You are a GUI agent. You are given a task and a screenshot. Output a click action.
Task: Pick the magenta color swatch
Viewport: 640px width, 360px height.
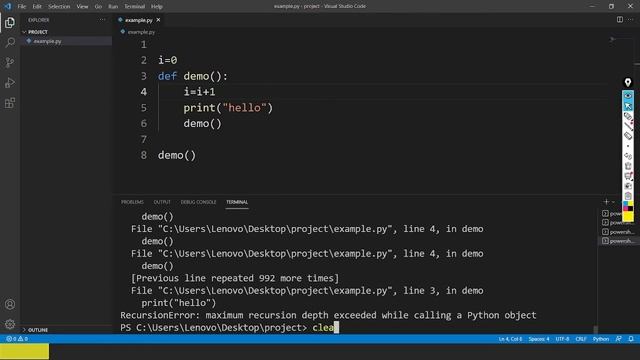[x=626, y=209]
